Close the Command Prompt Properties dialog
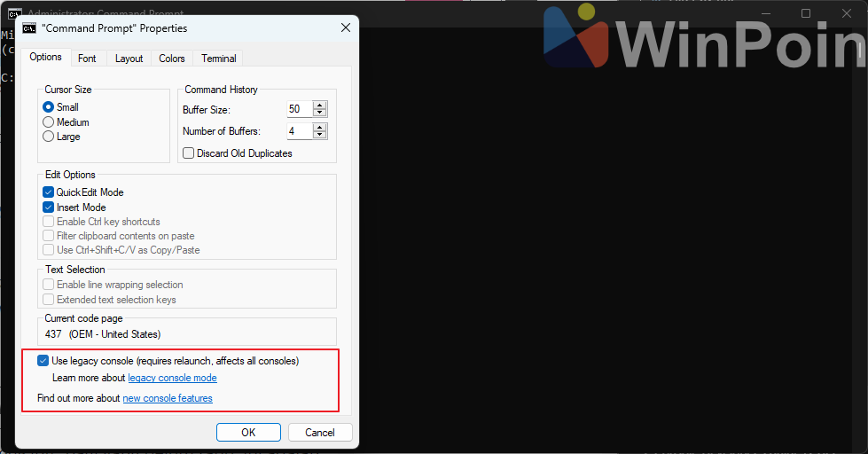The height and width of the screenshot is (454, 868). [346, 28]
